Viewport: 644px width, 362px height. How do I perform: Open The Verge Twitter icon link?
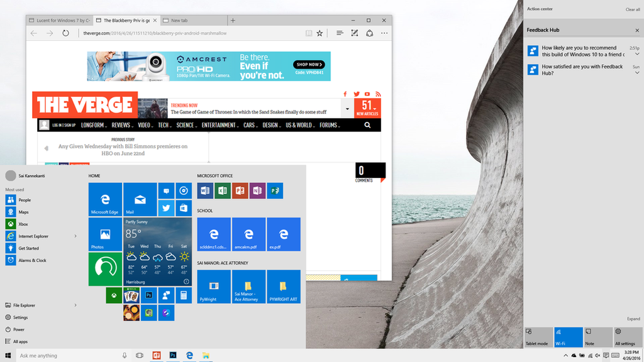(357, 94)
